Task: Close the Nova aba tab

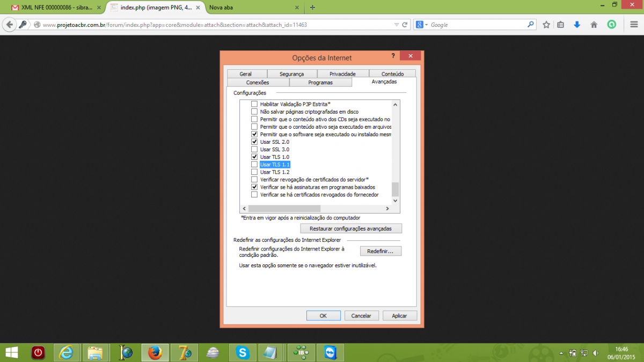Action: [x=298, y=8]
